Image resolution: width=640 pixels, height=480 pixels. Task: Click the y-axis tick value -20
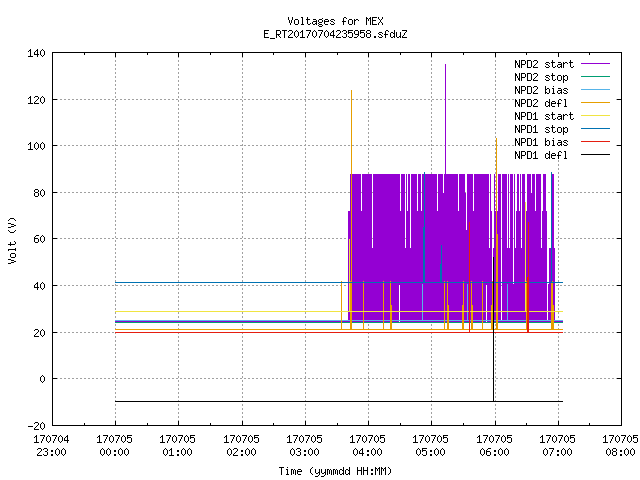pyautogui.click(x=36, y=426)
